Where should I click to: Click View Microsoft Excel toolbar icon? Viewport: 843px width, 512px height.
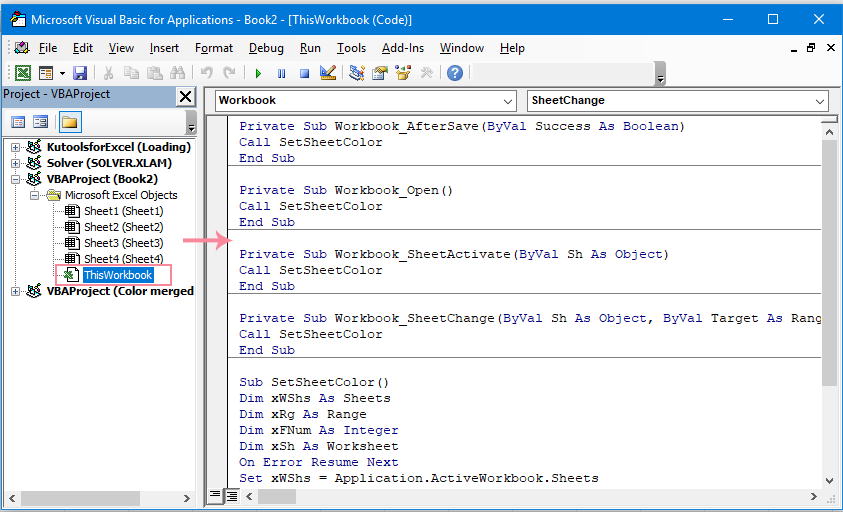pos(23,73)
